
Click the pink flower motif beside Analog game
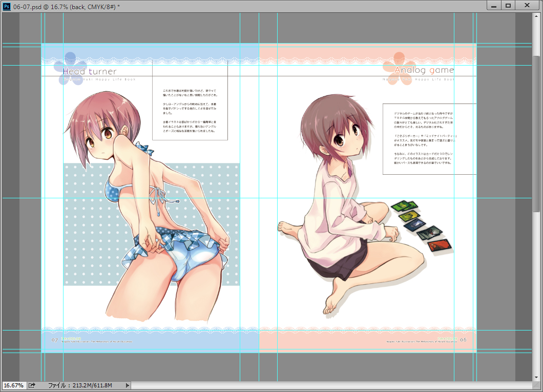coord(398,69)
